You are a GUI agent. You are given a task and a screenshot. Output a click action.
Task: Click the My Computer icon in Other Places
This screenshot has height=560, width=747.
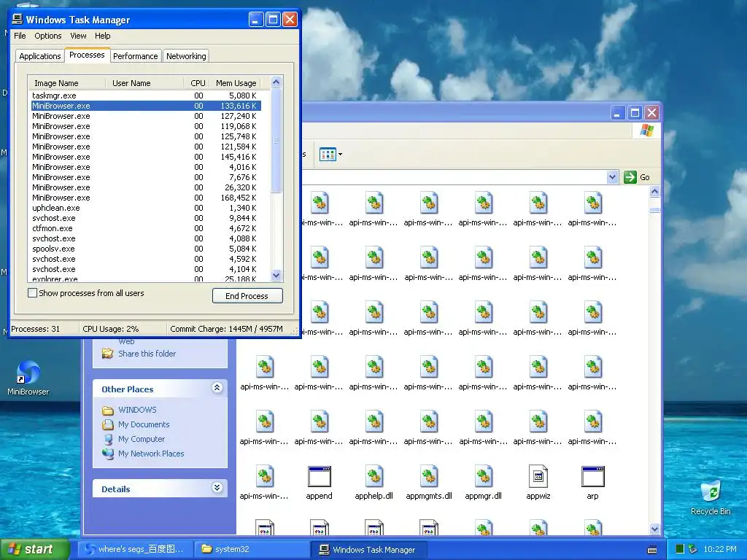click(108, 439)
